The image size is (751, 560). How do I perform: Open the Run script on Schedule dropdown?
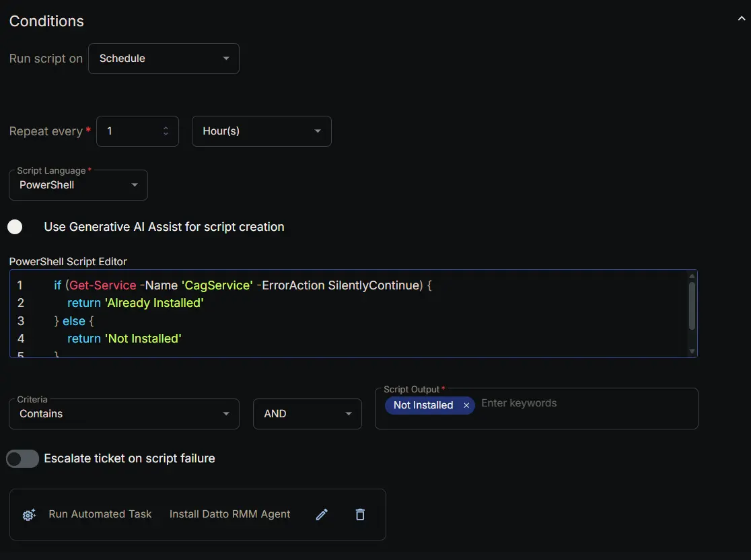[164, 59]
